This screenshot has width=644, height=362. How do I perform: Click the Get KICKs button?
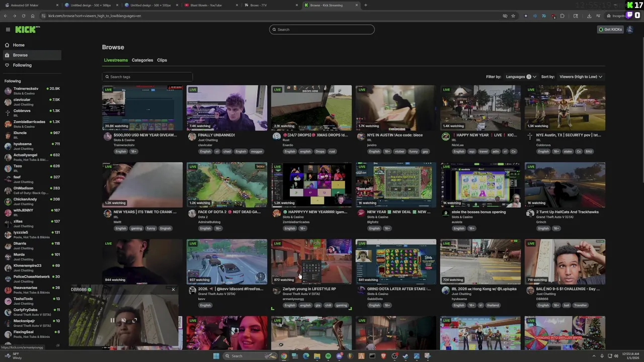[x=610, y=29]
